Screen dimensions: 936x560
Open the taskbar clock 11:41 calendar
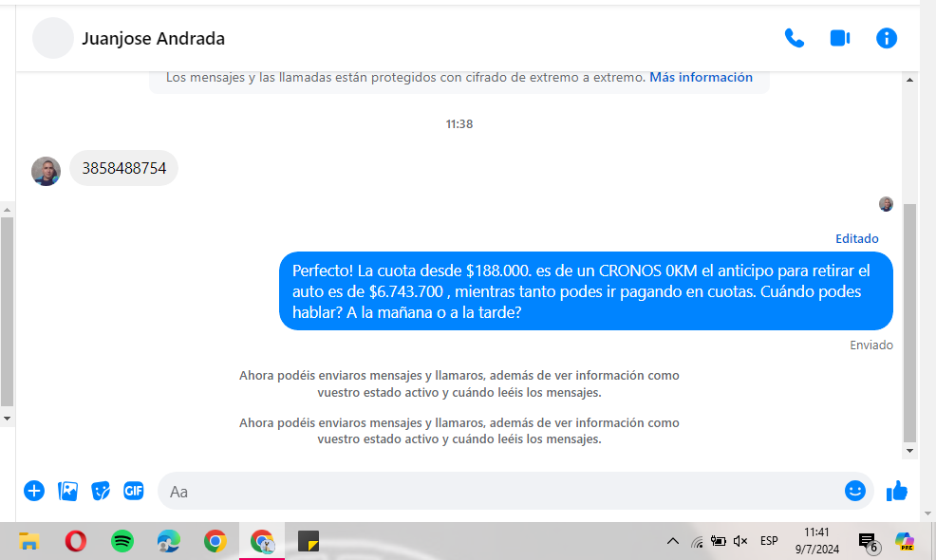(x=816, y=541)
